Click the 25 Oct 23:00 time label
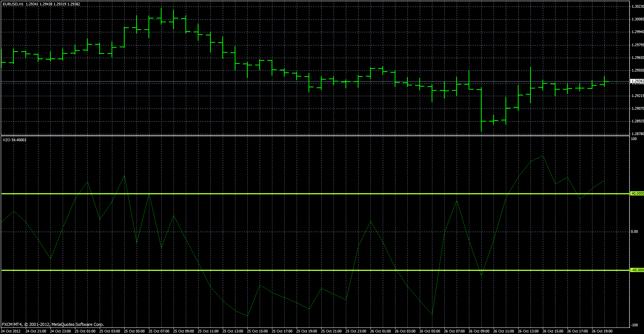The image size is (644, 334). 356,331
